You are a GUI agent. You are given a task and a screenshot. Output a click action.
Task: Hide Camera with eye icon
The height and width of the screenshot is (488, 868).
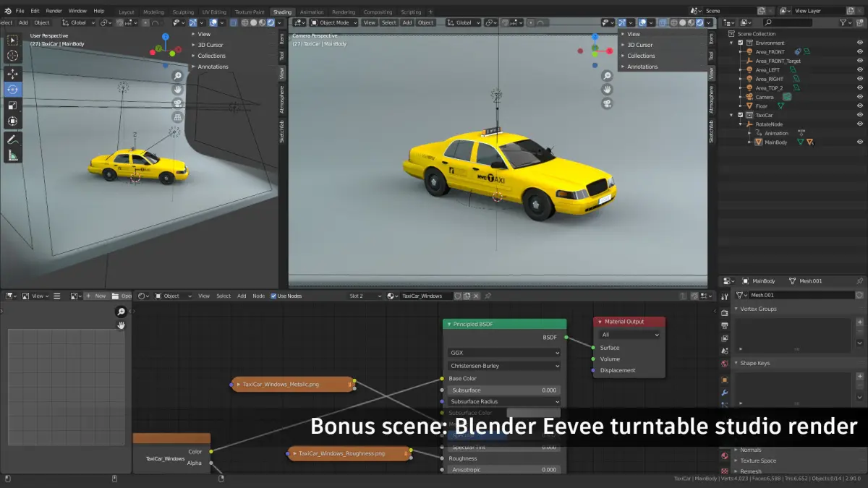click(860, 97)
